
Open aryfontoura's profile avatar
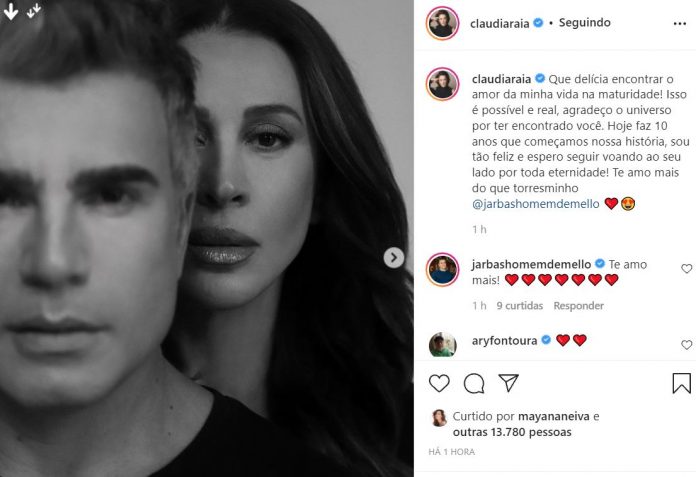click(442, 344)
